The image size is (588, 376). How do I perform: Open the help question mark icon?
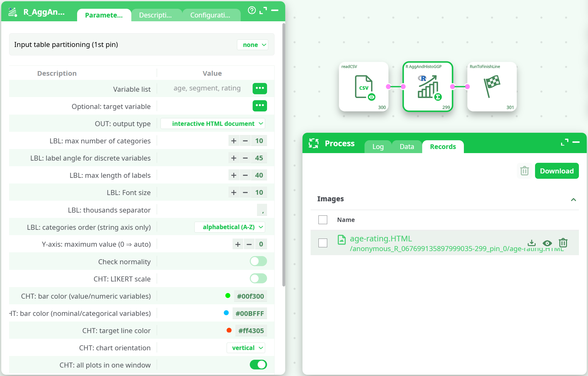tap(251, 10)
